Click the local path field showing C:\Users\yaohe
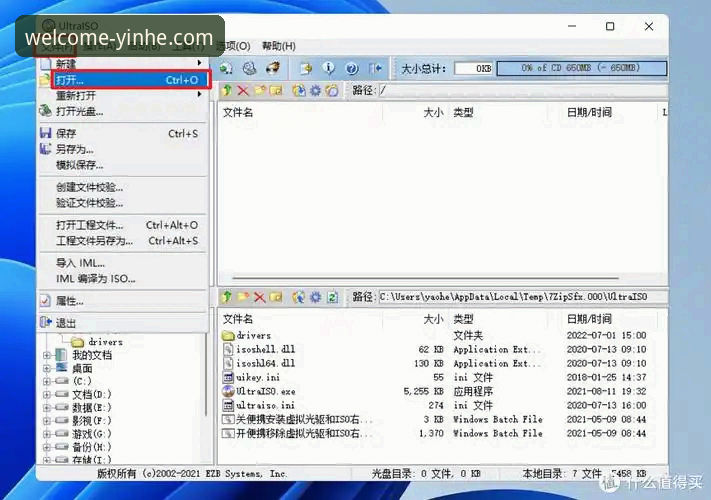The width and height of the screenshot is (711, 500). [522, 297]
